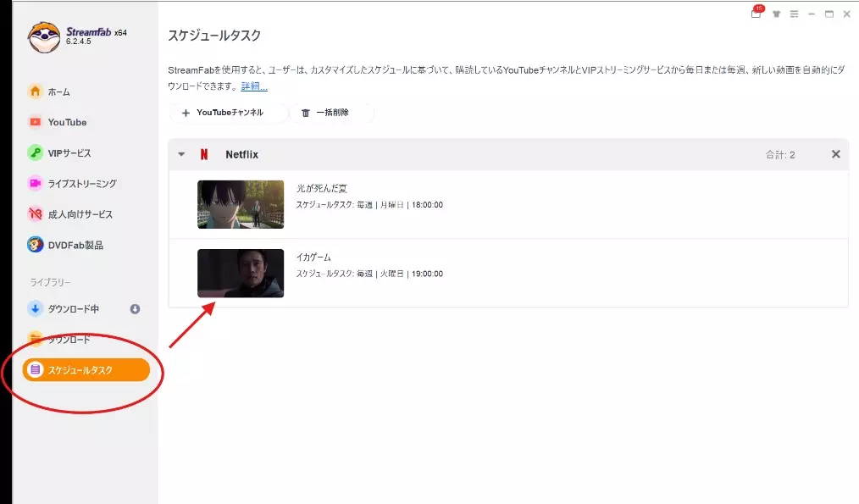Image resolution: width=859 pixels, height=504 pixels.
Task: Click the イカゲーム thumbnail
Action: point(241,274)
